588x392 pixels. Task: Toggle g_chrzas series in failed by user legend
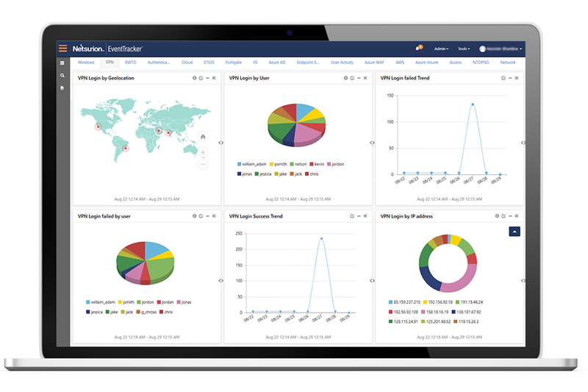pos(146,312)
